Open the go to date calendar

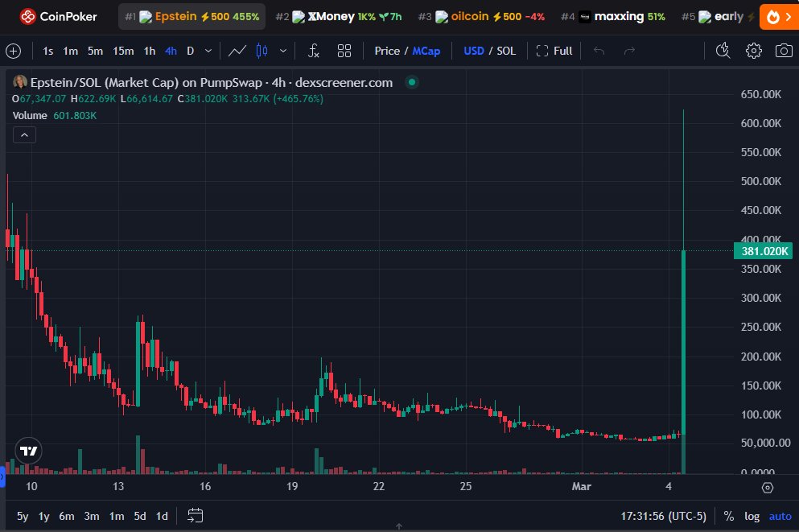(196, 516)
